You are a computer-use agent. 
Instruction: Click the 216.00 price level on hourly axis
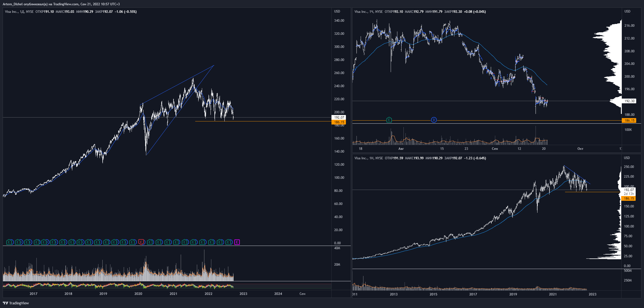[x=629, y=26]
